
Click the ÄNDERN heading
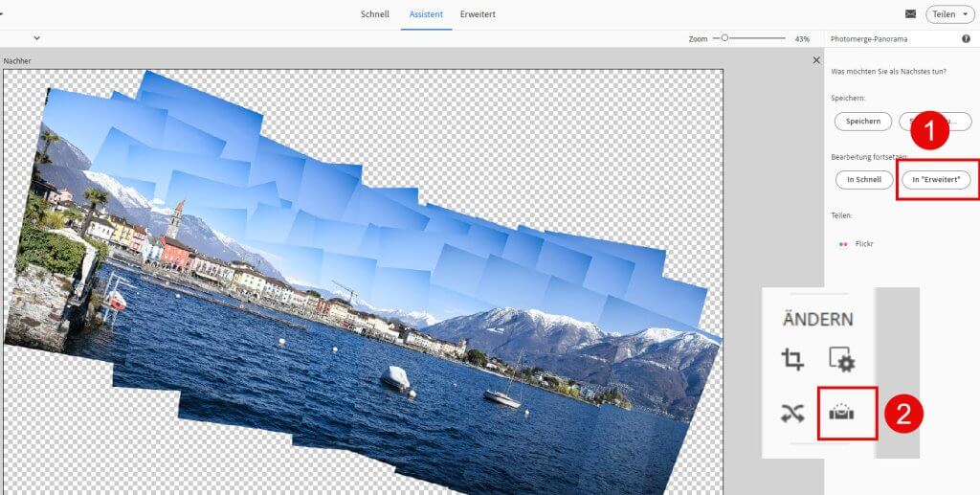[x=817, y=320]
